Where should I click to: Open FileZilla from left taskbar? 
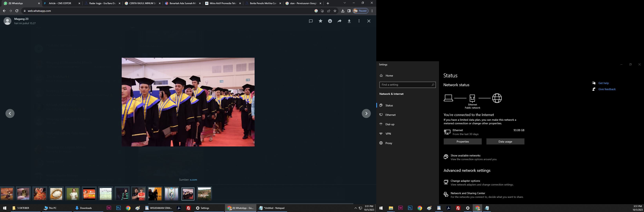[189, 208]
